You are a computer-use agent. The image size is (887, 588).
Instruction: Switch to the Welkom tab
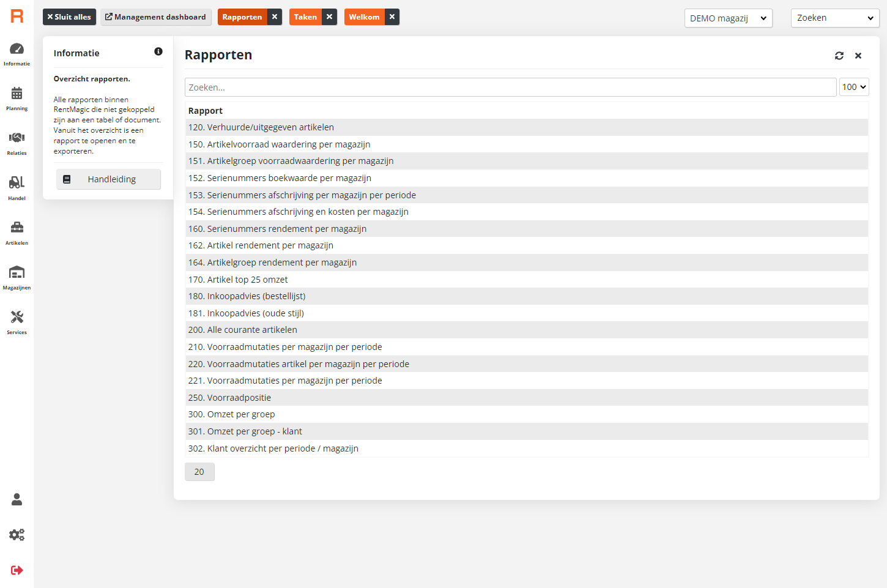(x=364, y=17)
